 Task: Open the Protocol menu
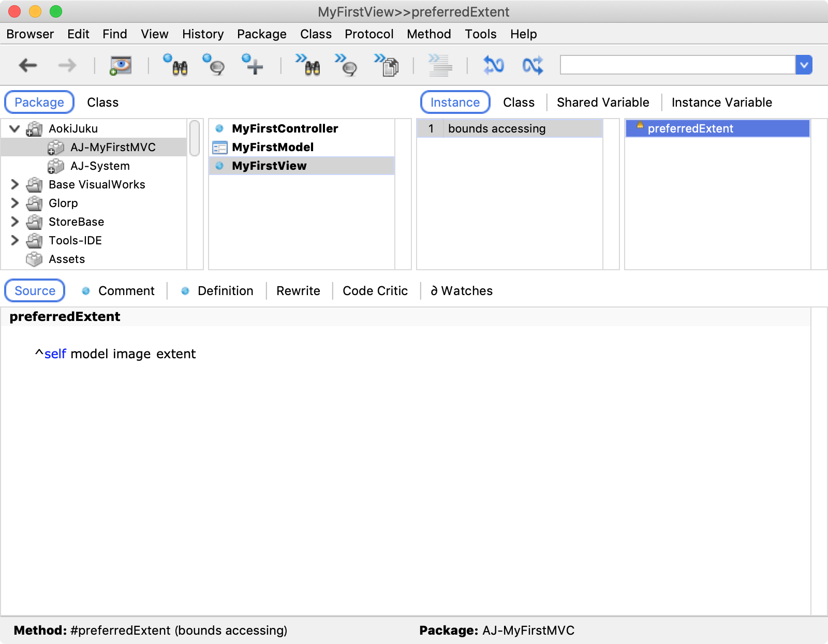369,34
